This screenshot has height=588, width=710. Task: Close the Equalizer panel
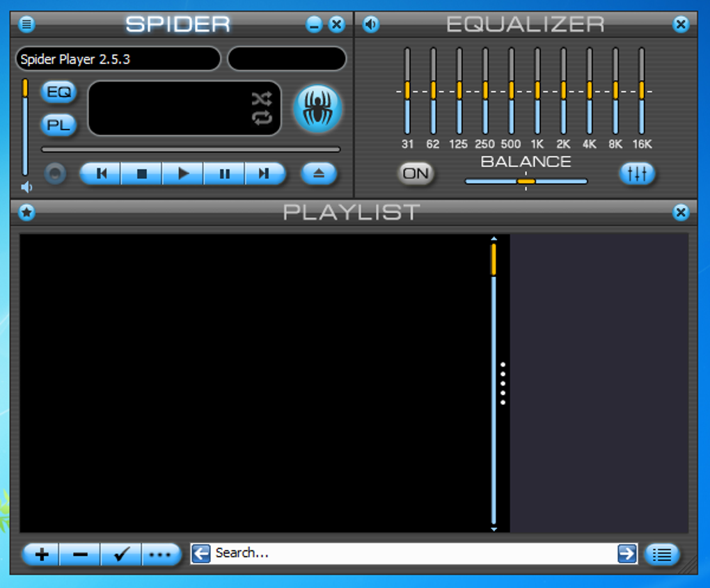pos(681,24)
